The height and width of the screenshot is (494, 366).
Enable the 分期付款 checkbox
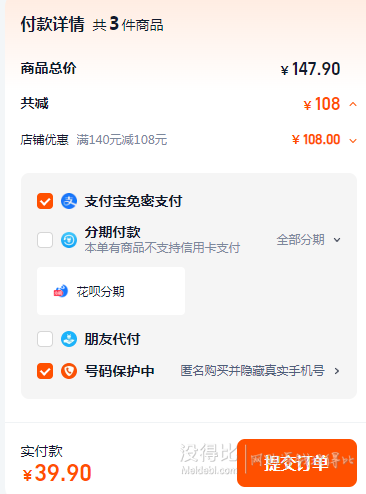coord(45,240)
